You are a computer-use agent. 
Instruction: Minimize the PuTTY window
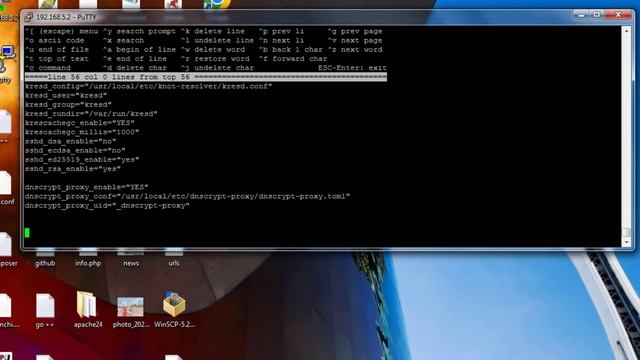[x=581, y=15]
